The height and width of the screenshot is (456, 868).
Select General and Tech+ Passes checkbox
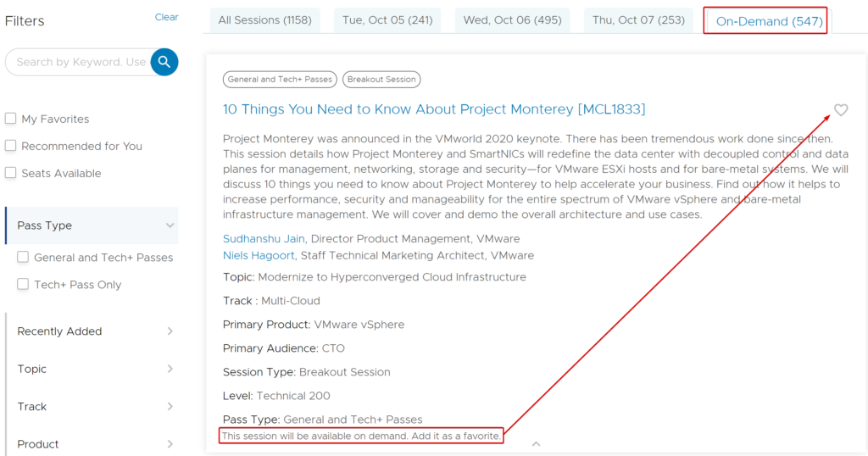click(23, 257)
